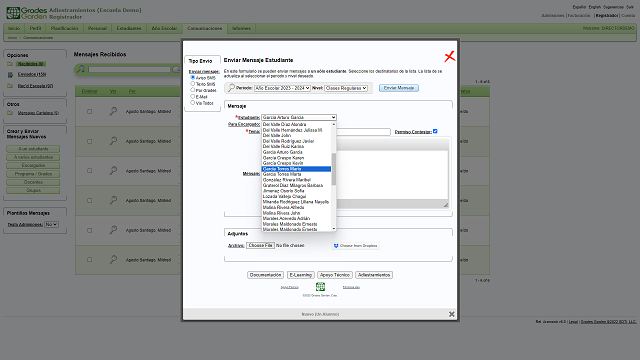Image resolution: width=640 pixels, height=360 pixels.
Task: Choose Del Valle Hernández Julissa M.
Action: coord(293,130)
